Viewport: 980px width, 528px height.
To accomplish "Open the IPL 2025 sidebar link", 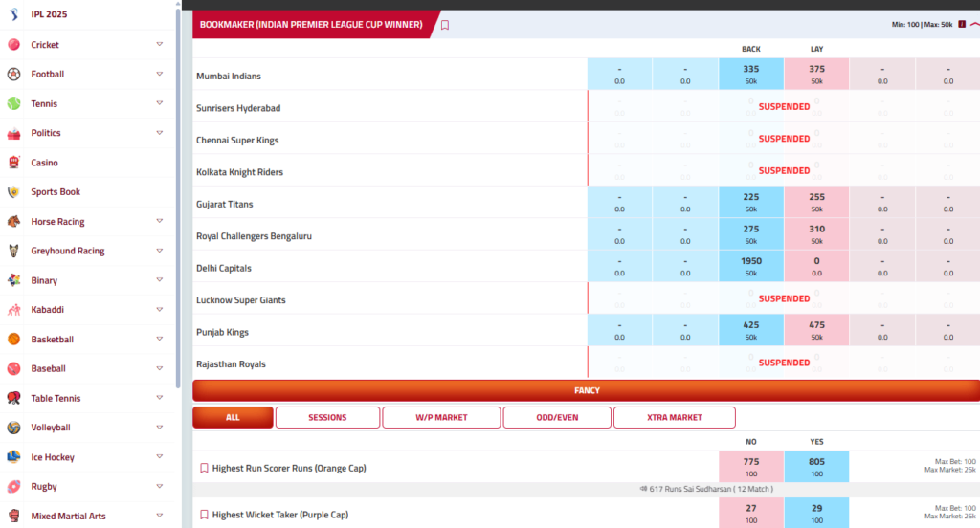I will [x=49, y=14].
